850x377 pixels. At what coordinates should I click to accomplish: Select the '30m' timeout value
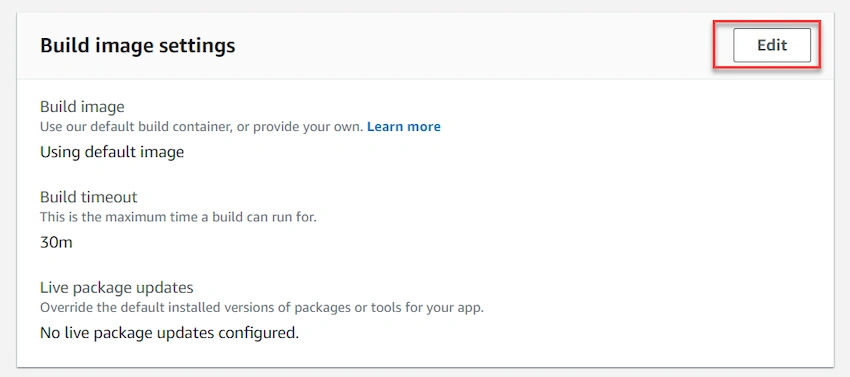coord(56,242)
